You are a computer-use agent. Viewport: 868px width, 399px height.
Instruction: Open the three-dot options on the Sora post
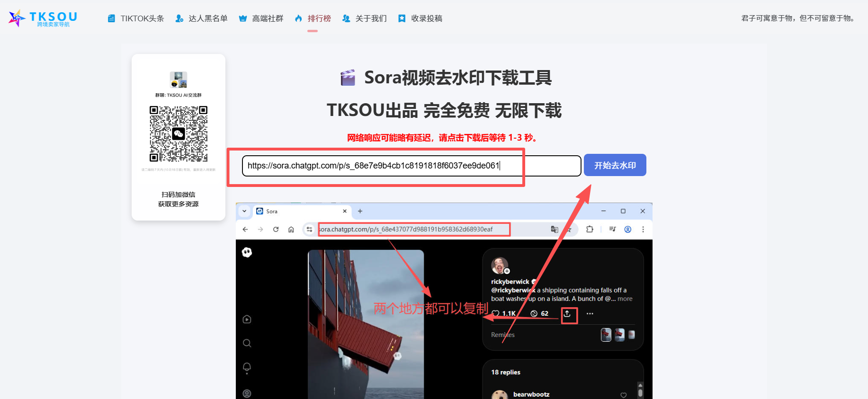590,313
